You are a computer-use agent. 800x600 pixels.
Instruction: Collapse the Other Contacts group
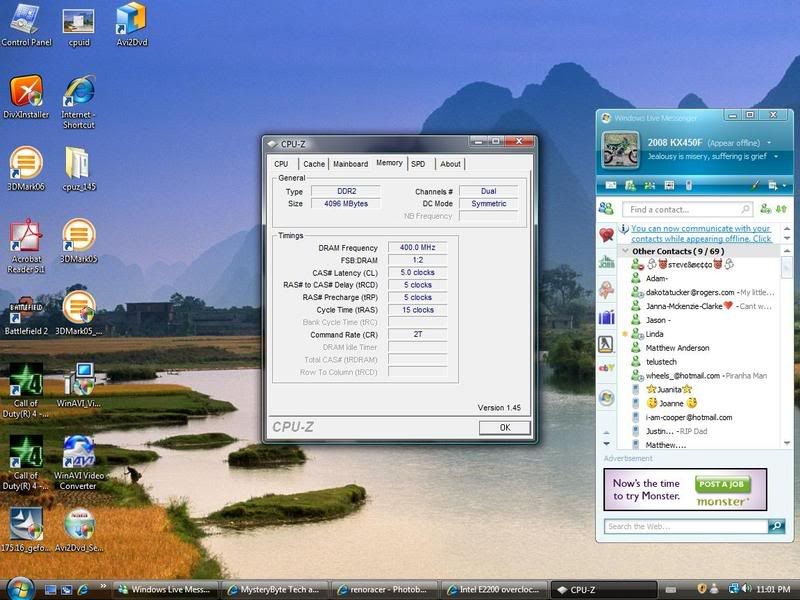pos(625,251)
